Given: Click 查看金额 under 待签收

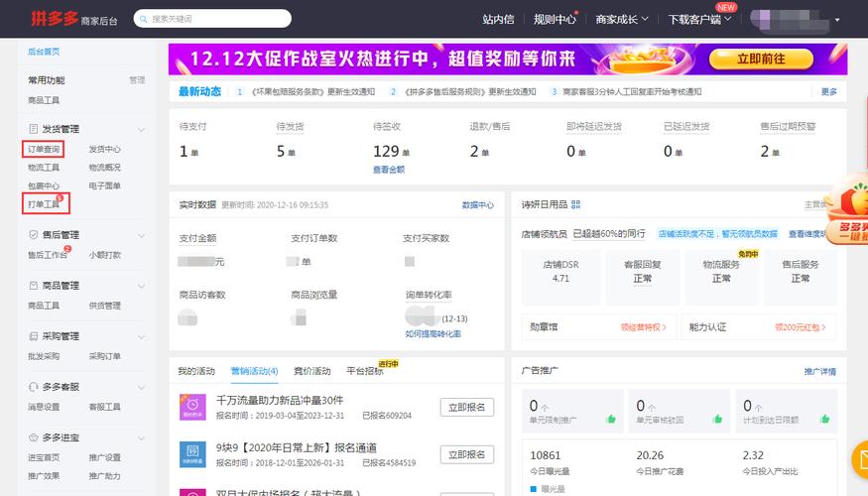Looking at the screenshot, I should 389,170.
